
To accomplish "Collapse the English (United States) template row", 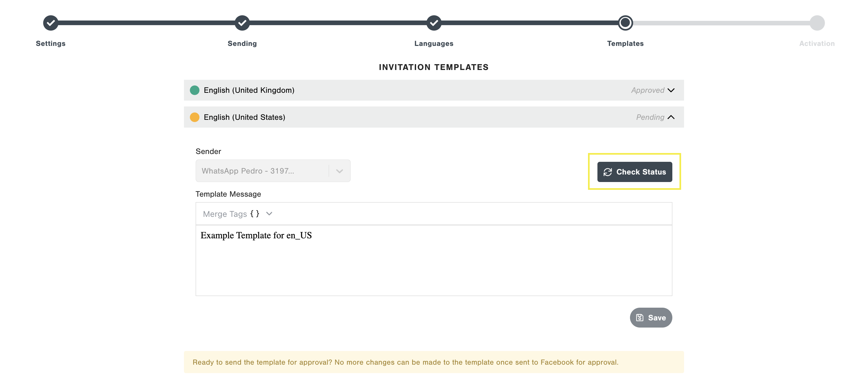I will pyautogui.click(x=671, y=117).
